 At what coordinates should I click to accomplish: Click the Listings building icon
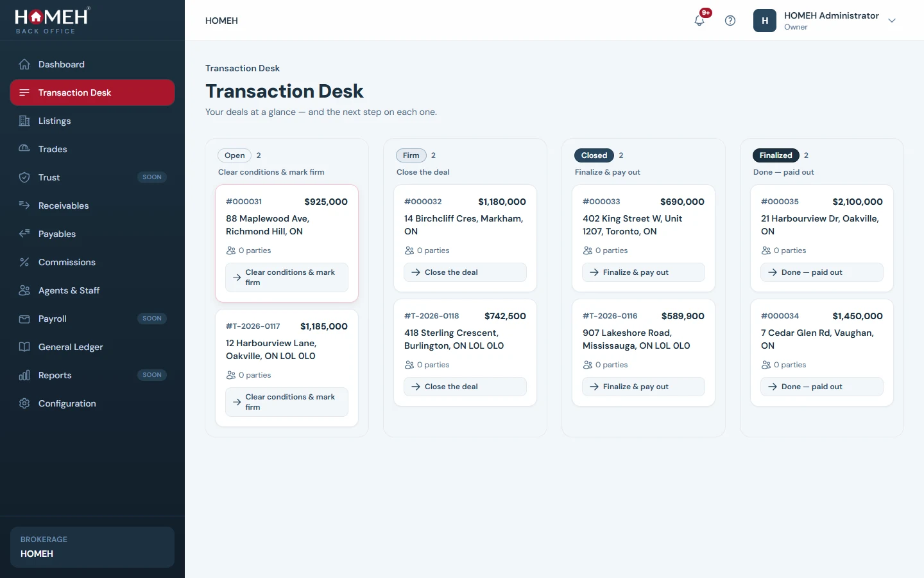(24, 121)
